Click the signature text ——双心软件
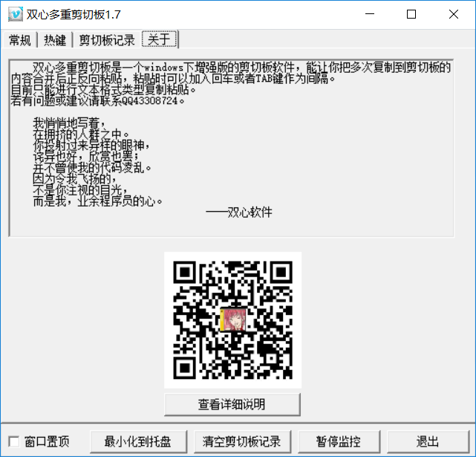 tap(239, 212)
